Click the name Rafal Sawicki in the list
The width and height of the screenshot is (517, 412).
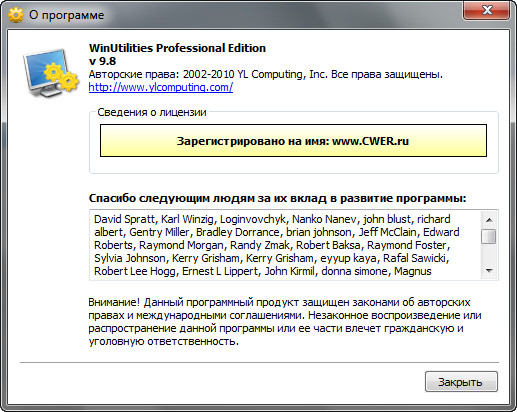(416, 258)
